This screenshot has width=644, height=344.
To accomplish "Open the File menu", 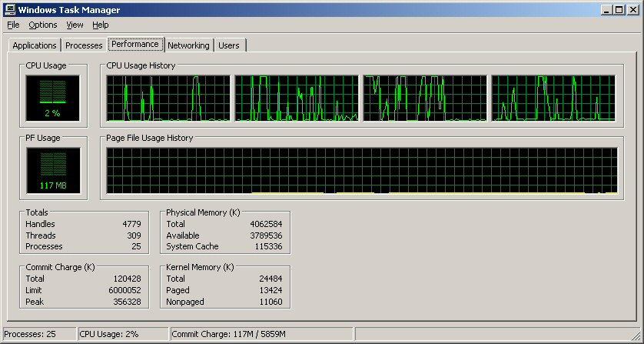I will (x=13, y=25).
